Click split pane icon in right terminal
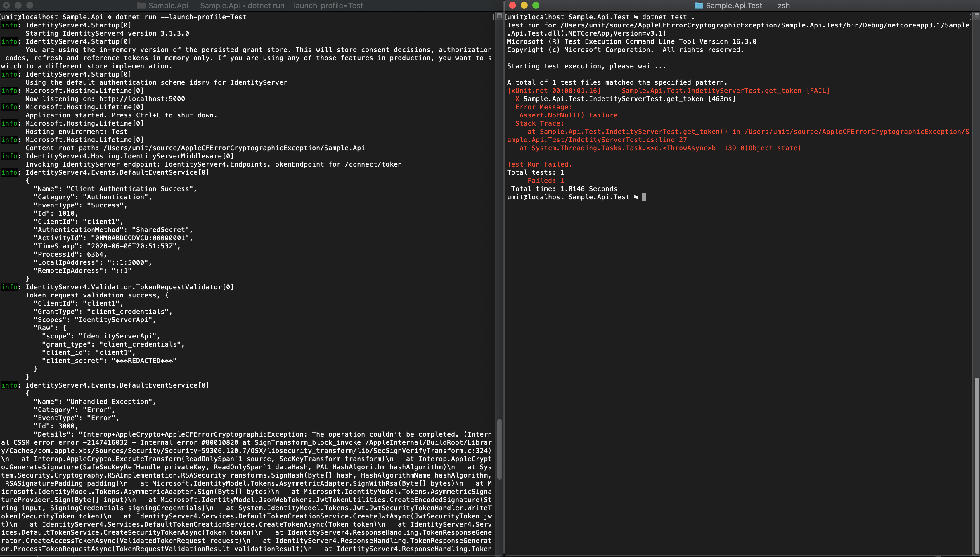This screenshot has width=980, height=557. (x=976, y=16)
